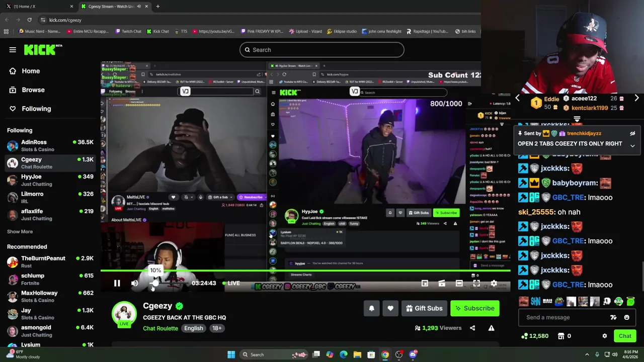The width and height of the screenshot is (644, 362).
Task: Show previous gifters with left arrow
Action: [517, 99]
